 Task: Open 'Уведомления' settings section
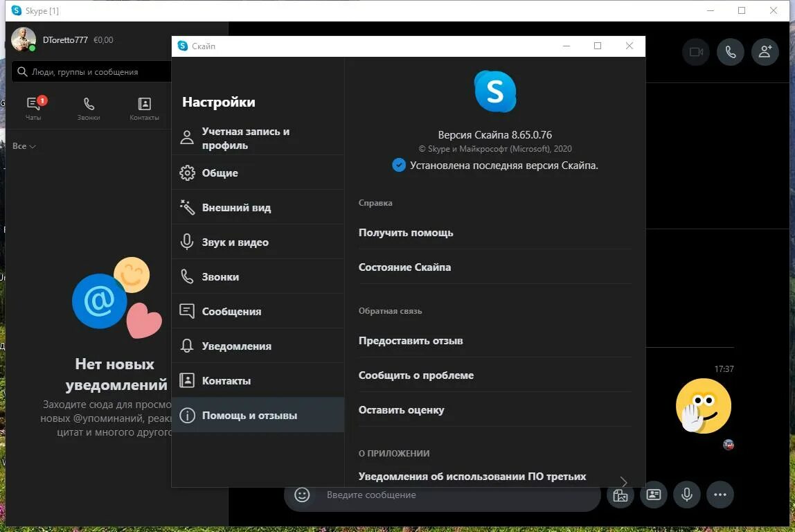[258, 346]
